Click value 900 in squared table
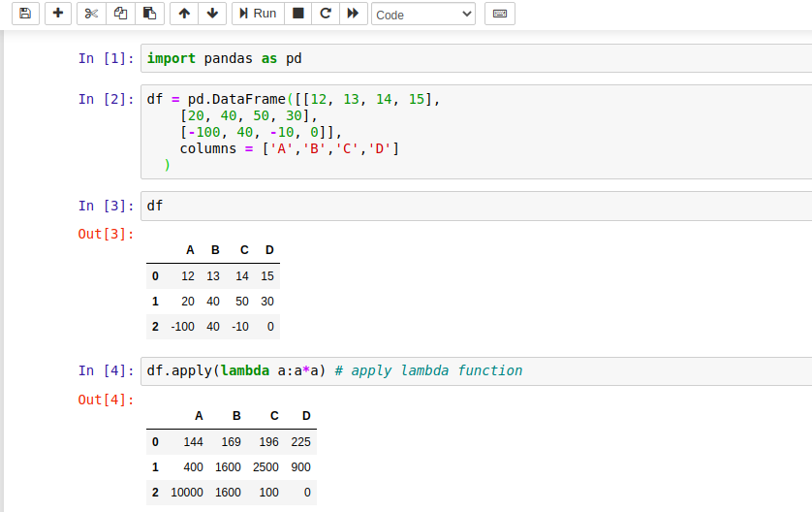Screen dimensions: 812x512 [x=301, y=467]
